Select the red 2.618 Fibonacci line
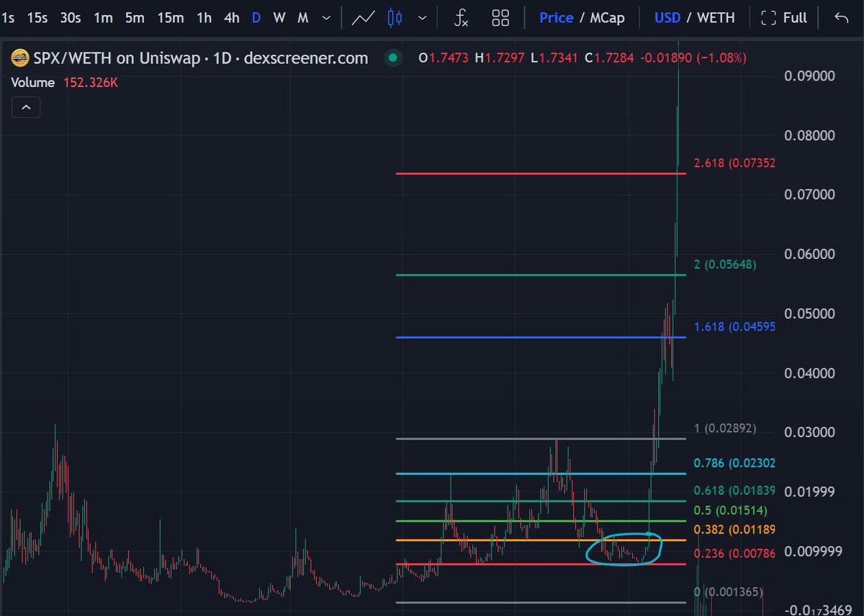 [540, 173]
